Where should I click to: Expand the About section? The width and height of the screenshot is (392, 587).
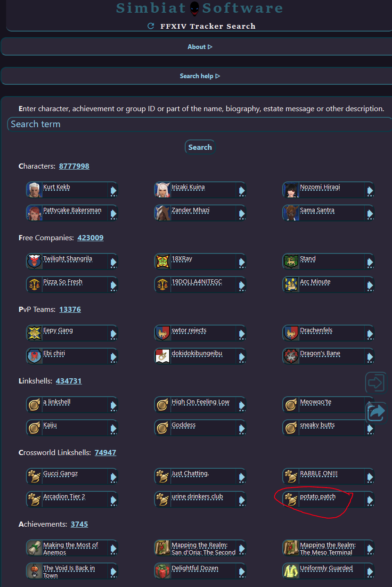[200, 47]
